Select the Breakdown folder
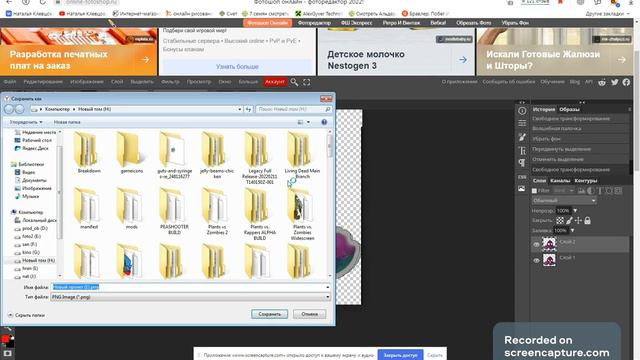640x360 pixels. point(89,152)
